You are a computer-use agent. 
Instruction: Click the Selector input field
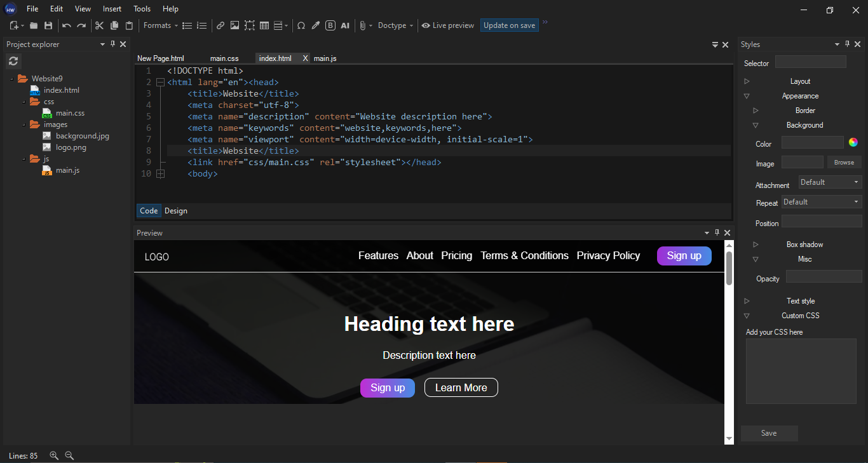click(x=810, y=62)
